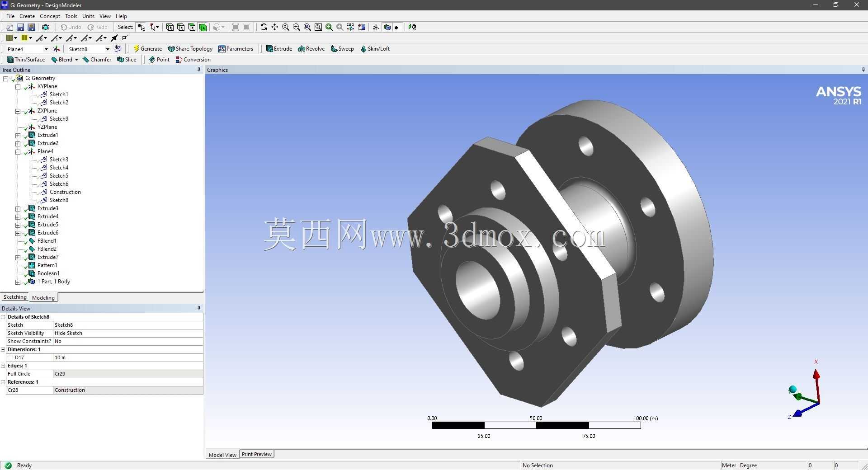Click the New Plane icon

pos(57,49)
